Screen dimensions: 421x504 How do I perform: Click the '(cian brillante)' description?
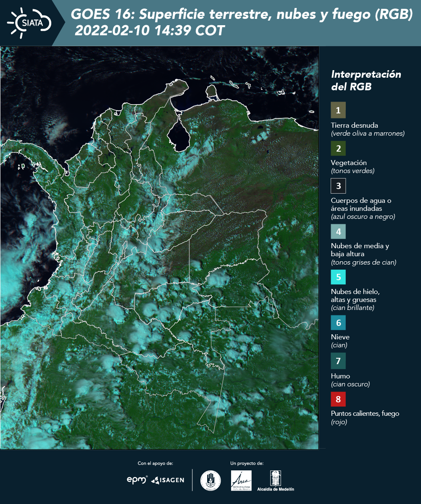pyautogui.click(x=353, y=308)
